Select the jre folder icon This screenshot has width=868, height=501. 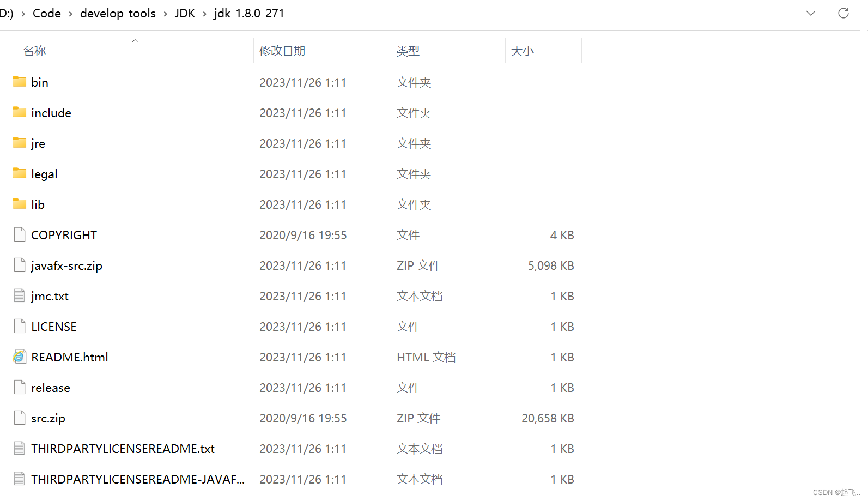pos(20,143)
